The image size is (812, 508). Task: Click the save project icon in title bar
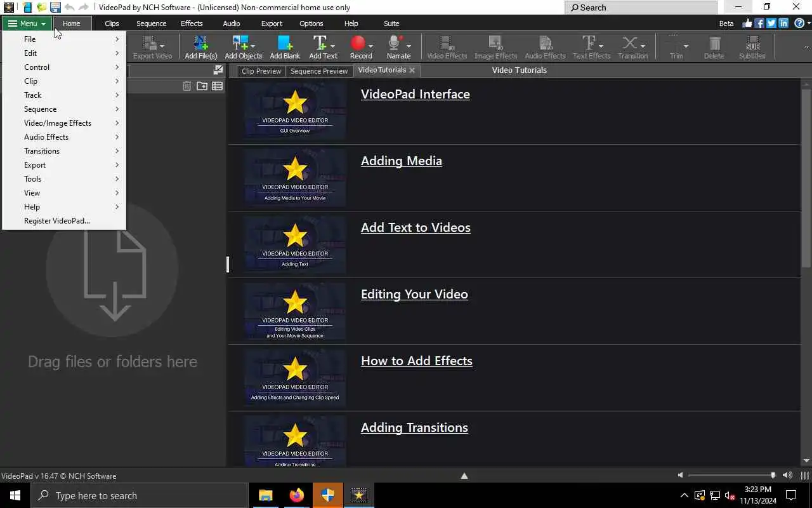55,8
